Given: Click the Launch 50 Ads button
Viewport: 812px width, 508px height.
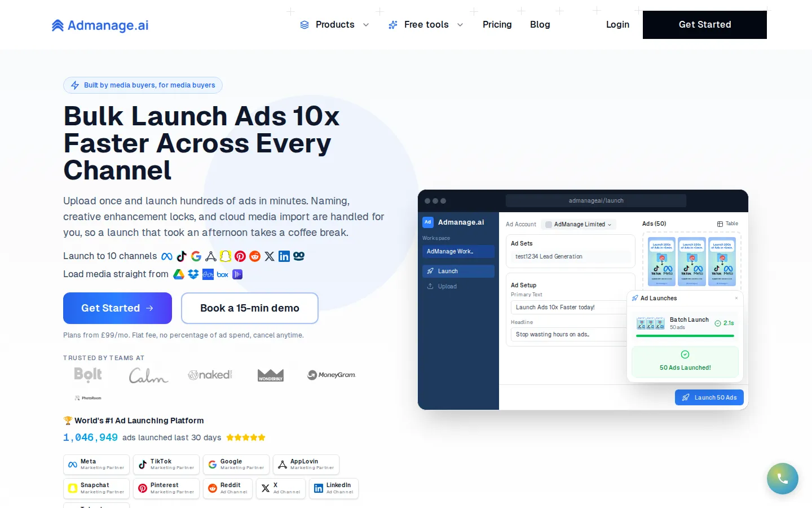Looking at the screenshot, I should click(x=709, y=397).
